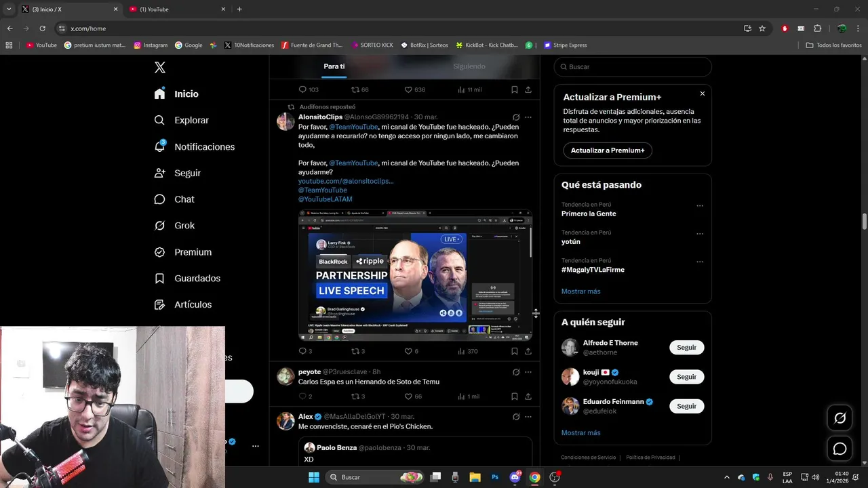Click Actualizar a Premium+ button
Image resolution: width=868 pixels, height=488 pixels.
608,150
